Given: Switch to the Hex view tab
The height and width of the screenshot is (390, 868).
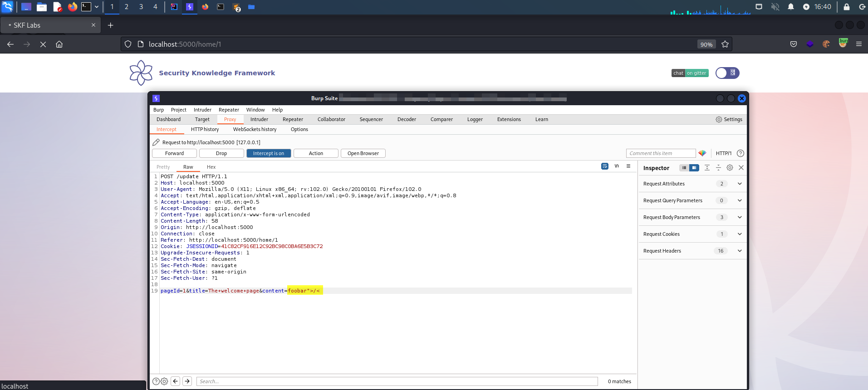Looking at the screenshot, I should point(211,167).
